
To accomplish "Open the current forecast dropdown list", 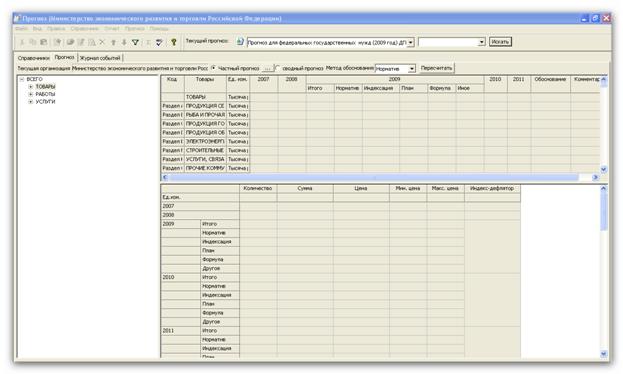I will (x=411, y=42).
